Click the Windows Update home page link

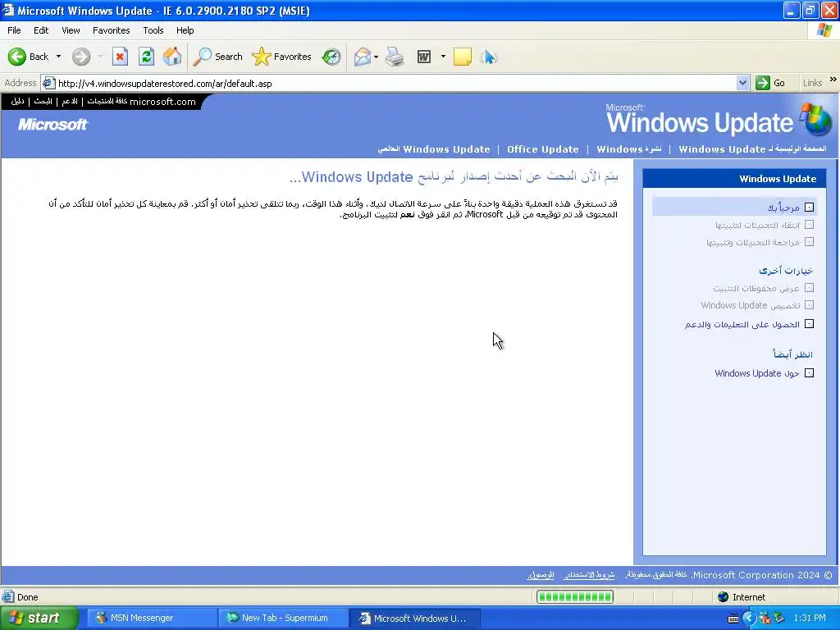752,149
